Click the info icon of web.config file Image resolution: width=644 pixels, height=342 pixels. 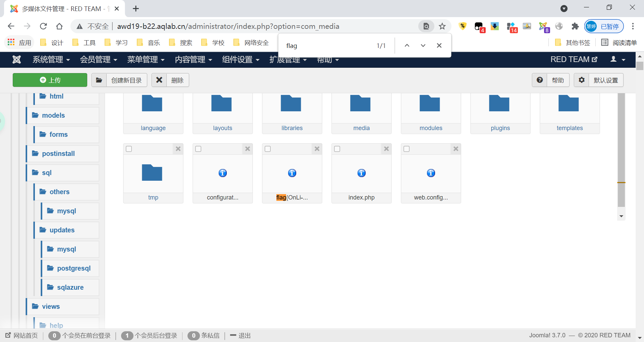coord(431,173)
